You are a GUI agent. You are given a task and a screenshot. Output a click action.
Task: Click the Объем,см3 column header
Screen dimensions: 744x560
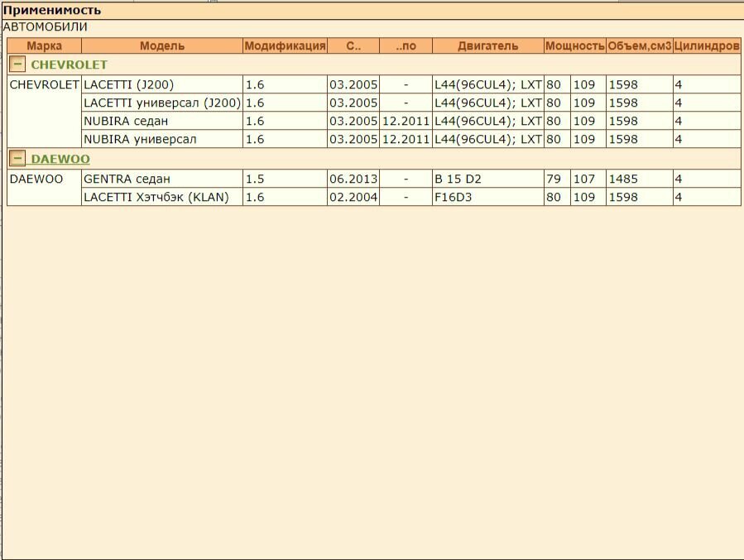pyautogui.click(x=639, y=45)
